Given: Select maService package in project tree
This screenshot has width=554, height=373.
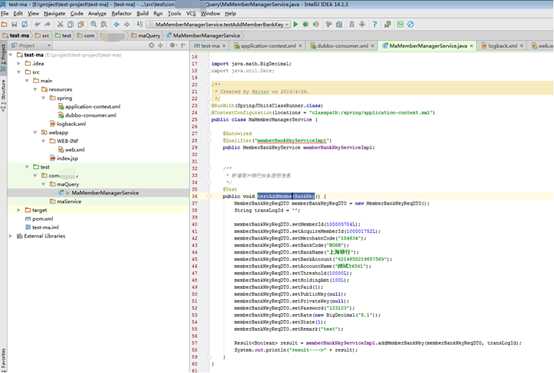Looking at the screenshot, I should point(66,202).
